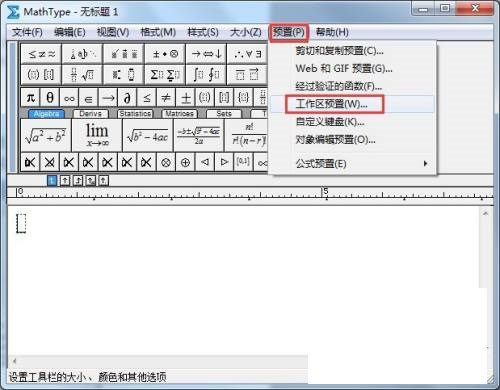This screenshot has height=390, width=500.
Task: Open the 视图(V) menu
Action: (113, 32)
